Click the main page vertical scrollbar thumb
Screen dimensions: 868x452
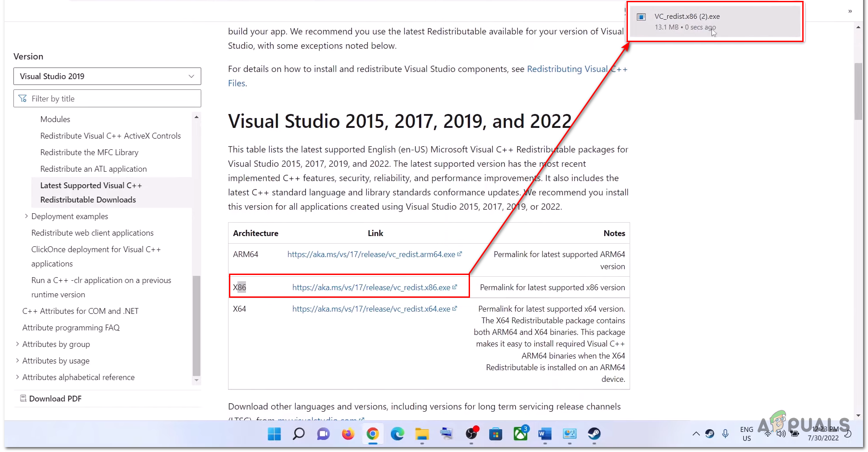click(858, 92)
